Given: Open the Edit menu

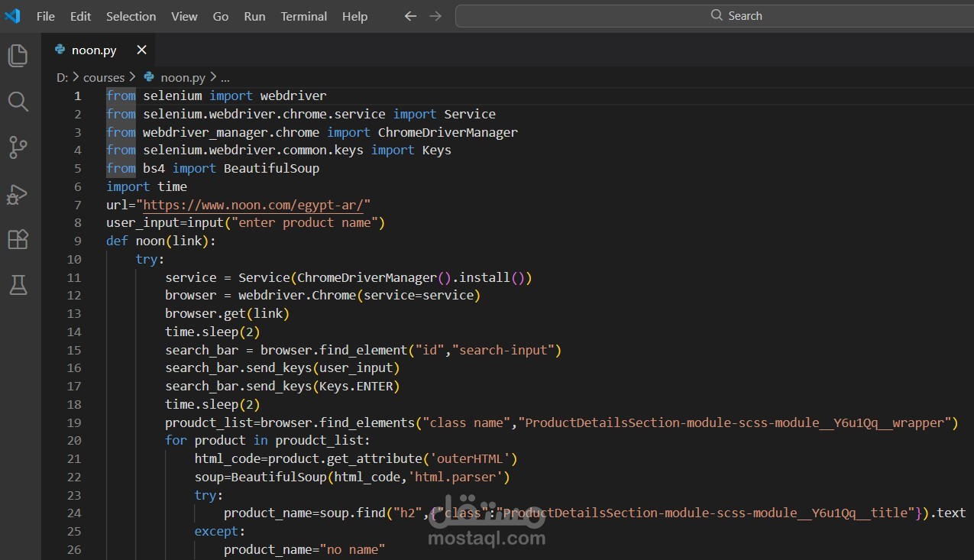Looking at the screenshot, I should pyautogui.click(x=80, y=16).
